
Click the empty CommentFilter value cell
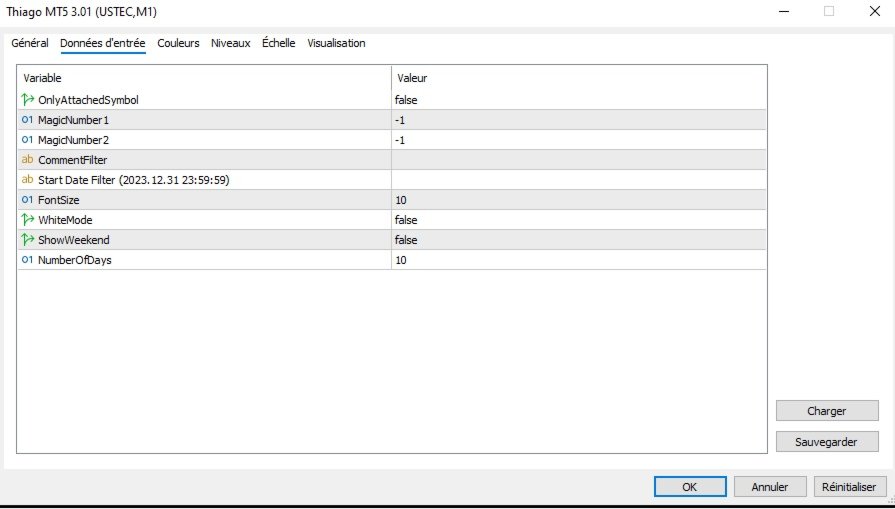(x=579, y=160)
